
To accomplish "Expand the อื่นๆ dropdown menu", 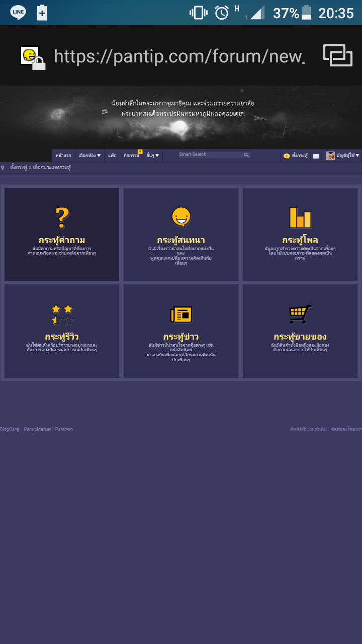I will 152,155.
